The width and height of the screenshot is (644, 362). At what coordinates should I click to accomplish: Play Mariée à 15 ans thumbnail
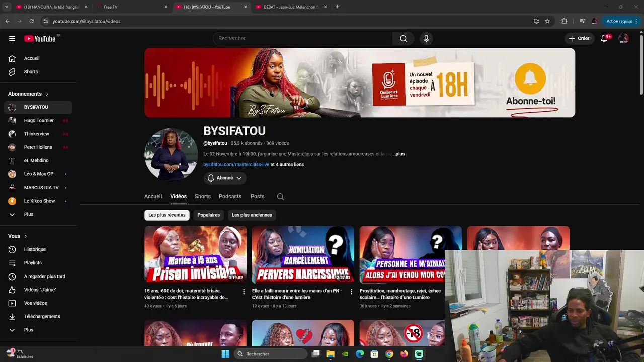tap(196, 254)
